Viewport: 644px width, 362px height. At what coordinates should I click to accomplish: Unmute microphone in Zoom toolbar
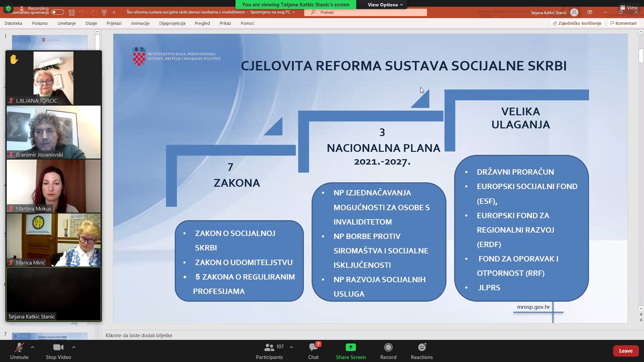[19, 351]
